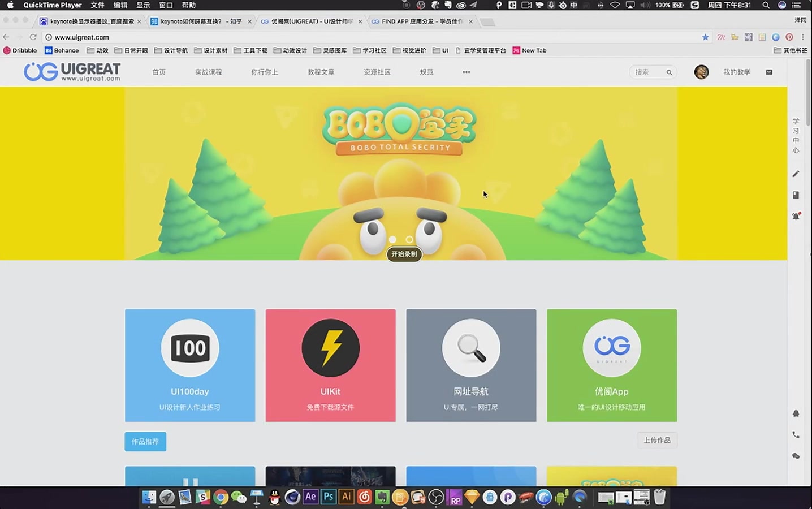Open Spotlight search in the macOS menu bar

pos(766,5)
